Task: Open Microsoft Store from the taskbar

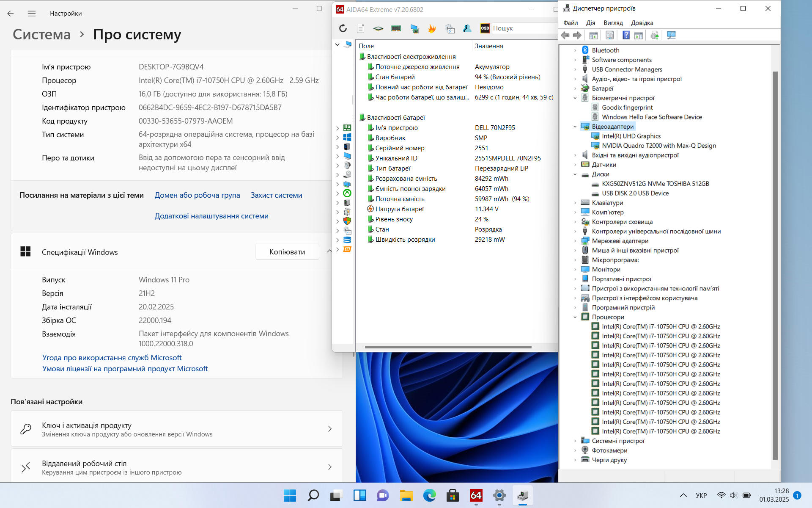Action: [453, 495]
